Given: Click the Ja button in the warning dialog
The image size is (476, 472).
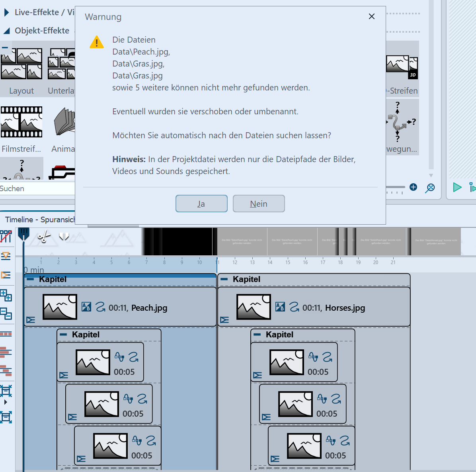Looking at the screenshot, I should [x=201, y=204].
